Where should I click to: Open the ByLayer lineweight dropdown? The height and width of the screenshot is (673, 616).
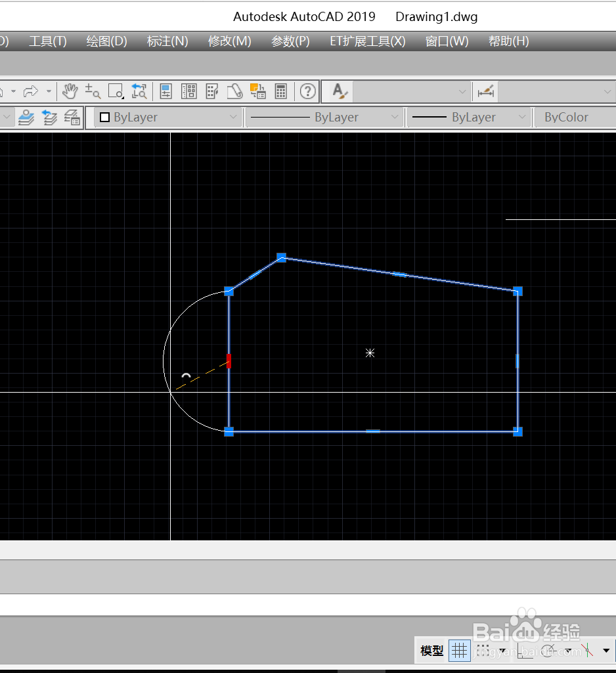468,117
